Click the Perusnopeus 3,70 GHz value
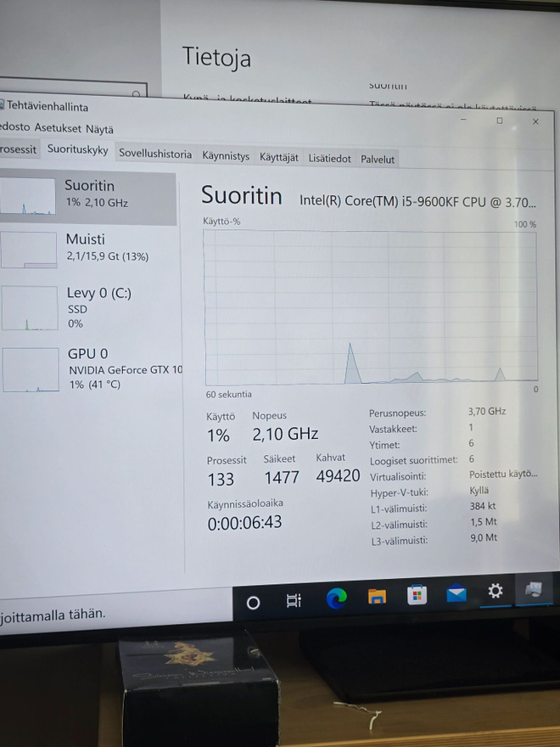This screenshot has width=560, height=747. (x=487, y=411)
